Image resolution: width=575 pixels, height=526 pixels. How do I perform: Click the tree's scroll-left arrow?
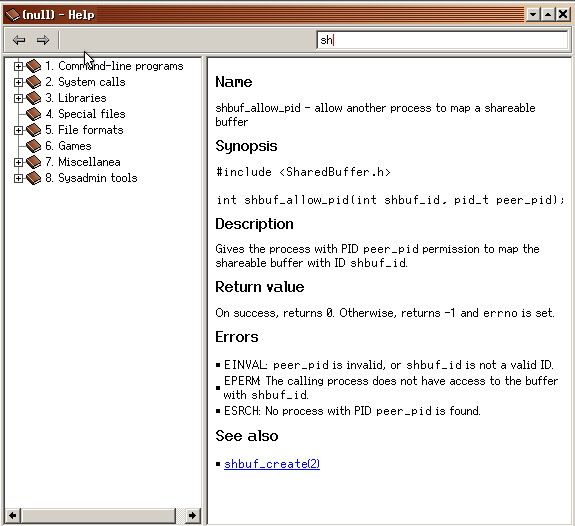(12, 516)
